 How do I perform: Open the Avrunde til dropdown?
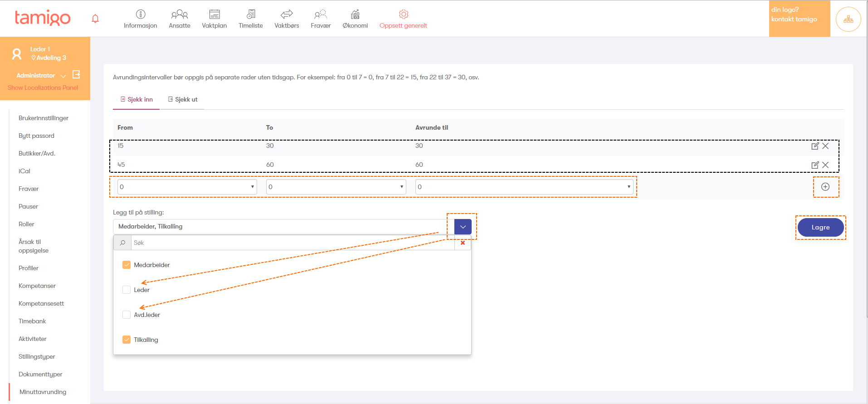[524, 187]
